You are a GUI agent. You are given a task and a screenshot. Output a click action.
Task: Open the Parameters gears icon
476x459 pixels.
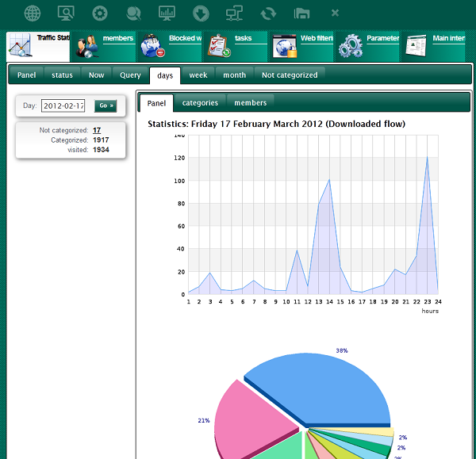tap(351, 46)
